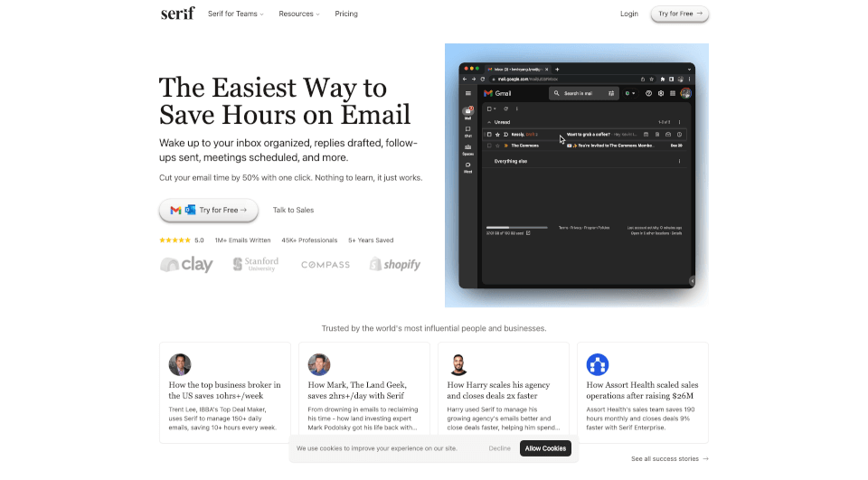Click the Gmail storage usage bar

516,227
